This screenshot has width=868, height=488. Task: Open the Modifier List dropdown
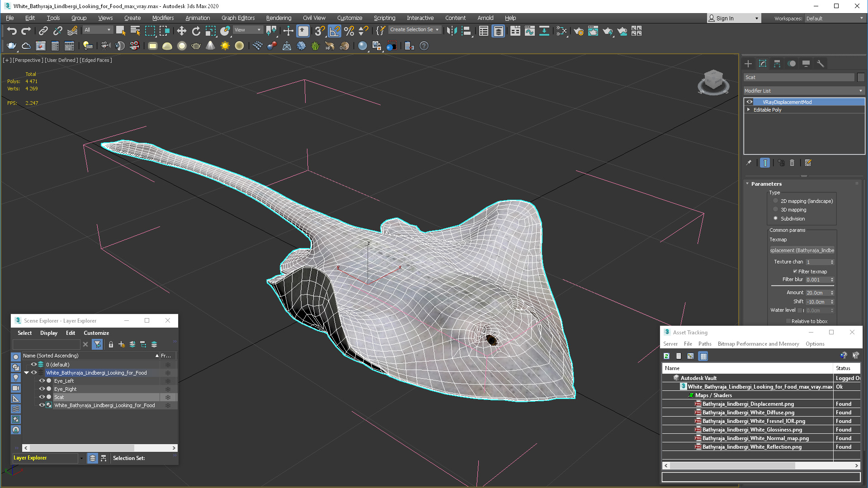(803, 91)
